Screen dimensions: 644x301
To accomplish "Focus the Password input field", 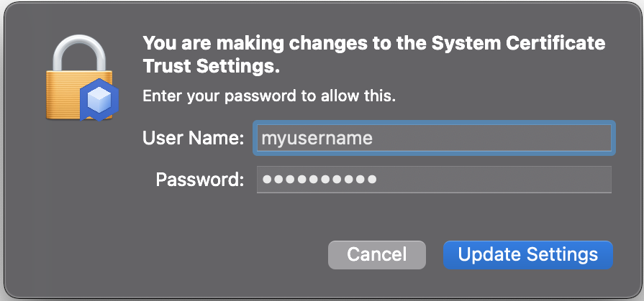I will [434, 179].
